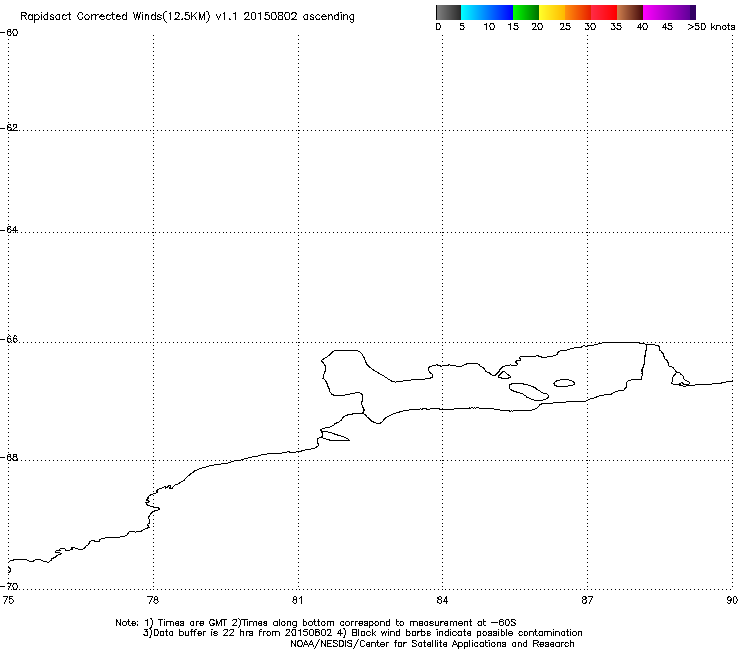Click the green 15-20 knots legend band
Image resolution: width=740 pixels, height=650 pixels.
526,12
